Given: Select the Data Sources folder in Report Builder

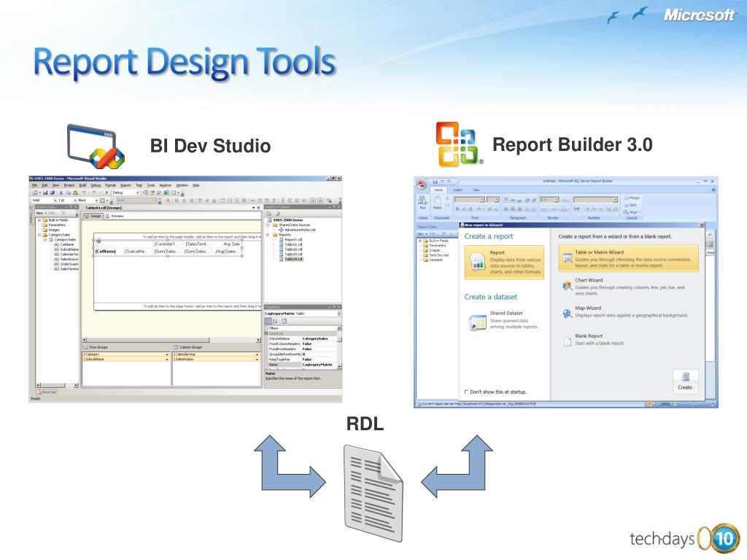Looking at the screenshot, I should (x=436, y=255).
